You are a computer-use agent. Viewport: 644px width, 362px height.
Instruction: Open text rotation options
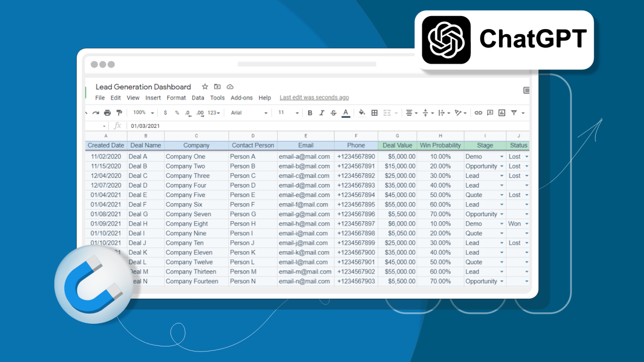[x=460, y=113]
